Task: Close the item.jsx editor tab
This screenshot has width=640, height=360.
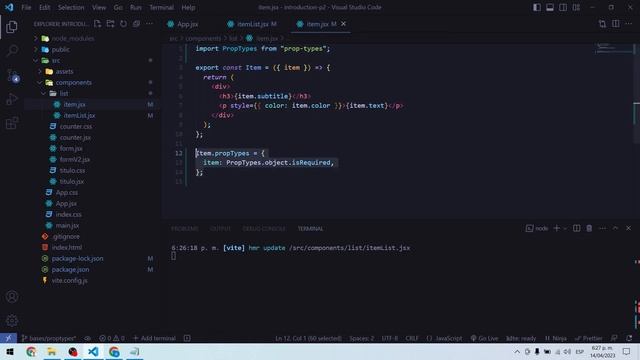Action: click(x=343, y=24)
